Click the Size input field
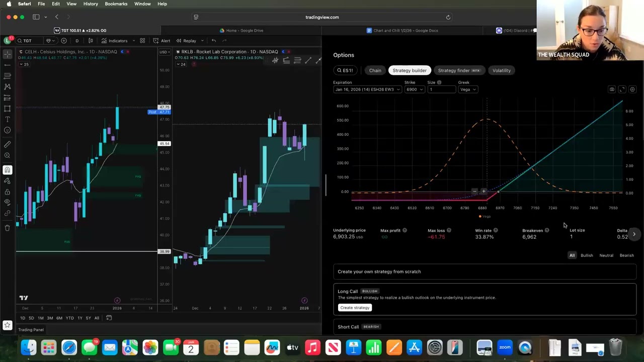This screenshot has height=362, width=644. click(x=441, y=89)
